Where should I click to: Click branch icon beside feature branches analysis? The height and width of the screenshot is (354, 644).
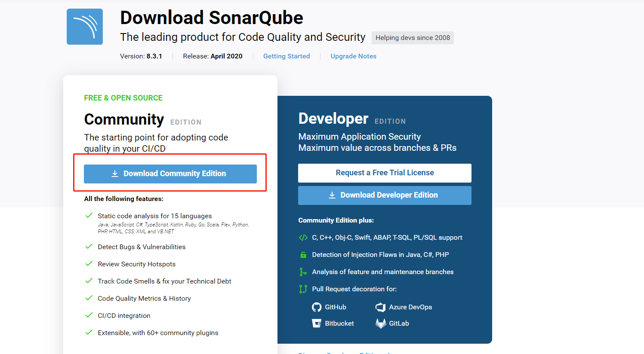pos(303,272)
